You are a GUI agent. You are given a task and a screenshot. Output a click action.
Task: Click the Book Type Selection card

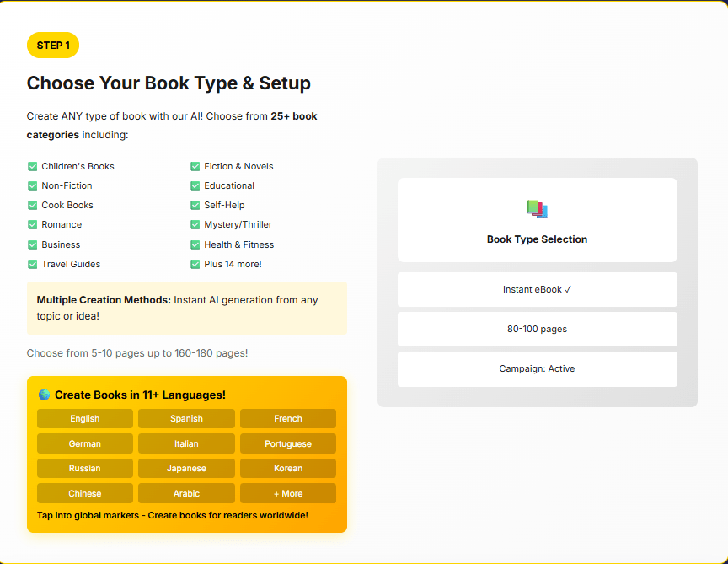(537, 220)
